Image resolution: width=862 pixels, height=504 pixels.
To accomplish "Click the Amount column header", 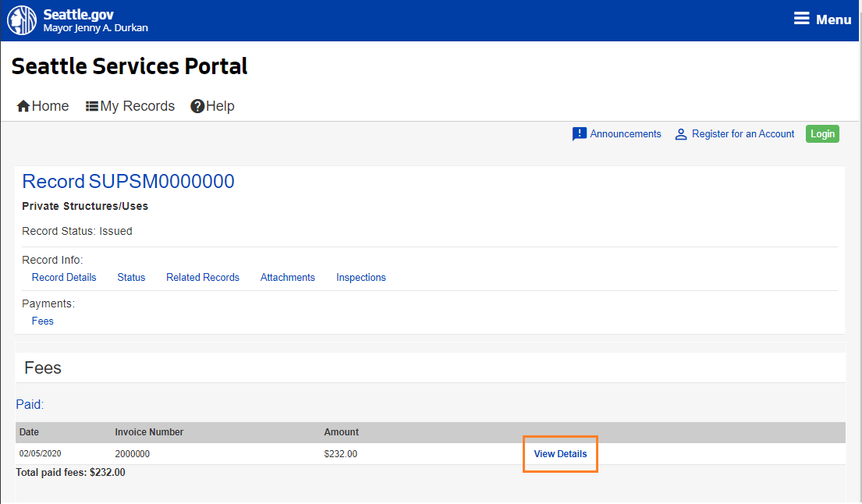I will (x=342, y=432).
